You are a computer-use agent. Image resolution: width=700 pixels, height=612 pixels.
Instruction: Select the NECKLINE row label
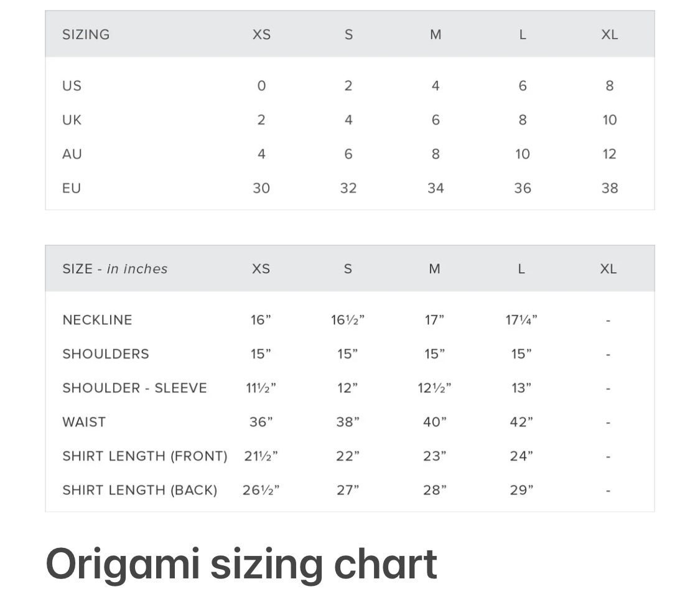point(97,320)
